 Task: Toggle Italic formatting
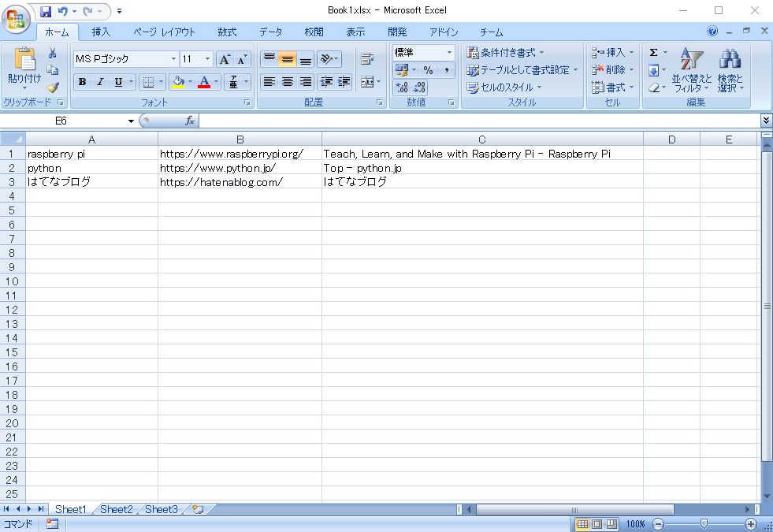pos(100,82)
